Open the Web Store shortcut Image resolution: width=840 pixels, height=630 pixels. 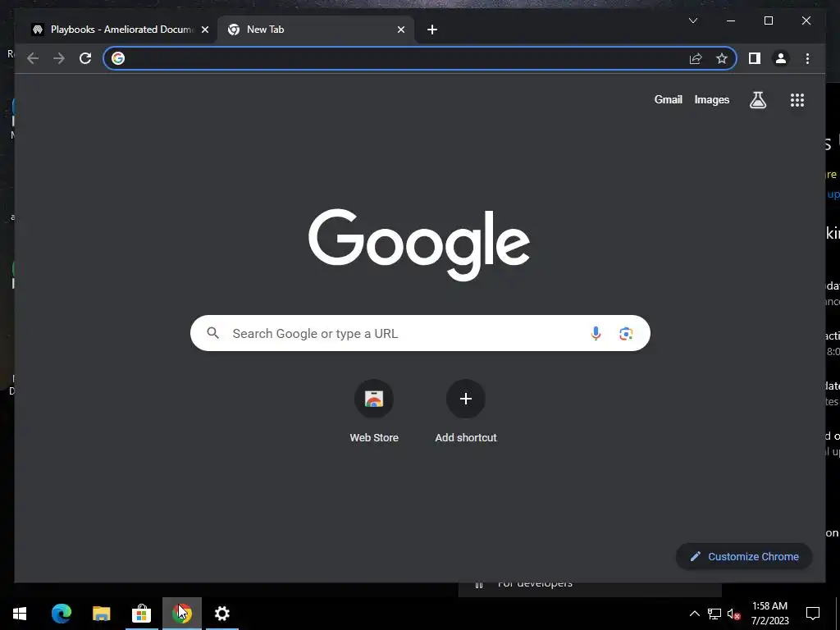click(x=374, y=412)
